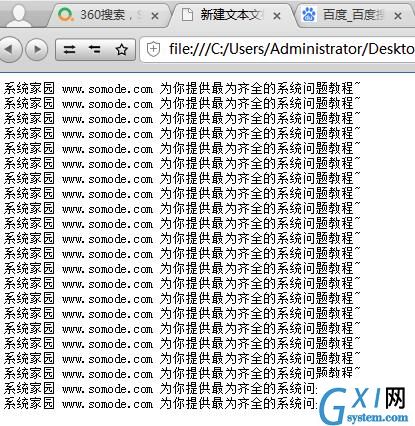Switch to the 360搜索 tab

[x=108, y=15]
